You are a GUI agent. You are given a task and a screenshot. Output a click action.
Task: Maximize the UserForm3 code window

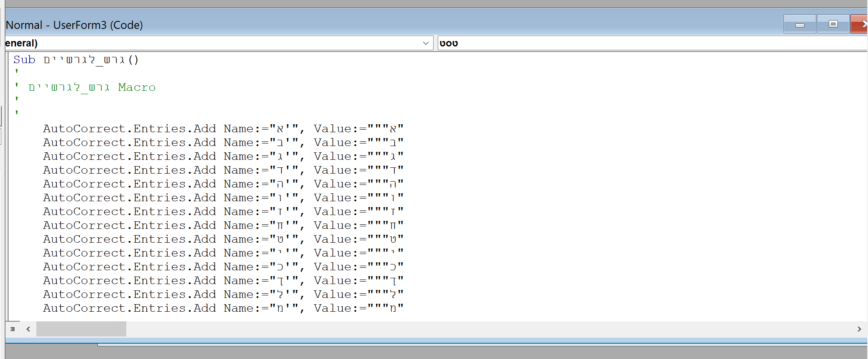(x=833, y=25)
